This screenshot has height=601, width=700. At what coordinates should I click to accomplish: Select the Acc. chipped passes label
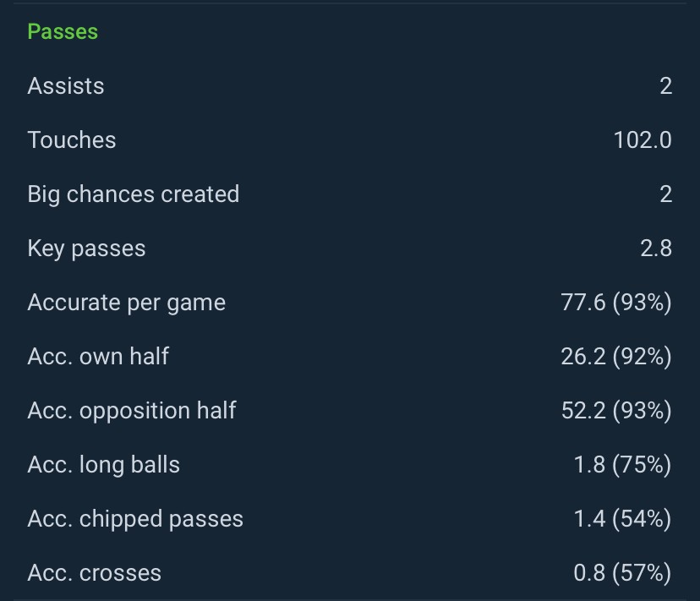(135, 519)
